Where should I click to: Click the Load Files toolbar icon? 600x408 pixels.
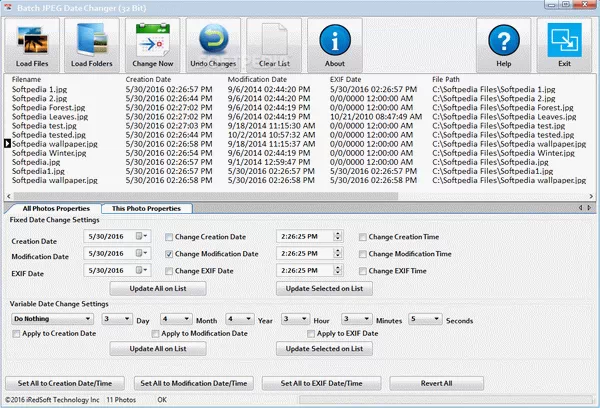coord(32,45)
